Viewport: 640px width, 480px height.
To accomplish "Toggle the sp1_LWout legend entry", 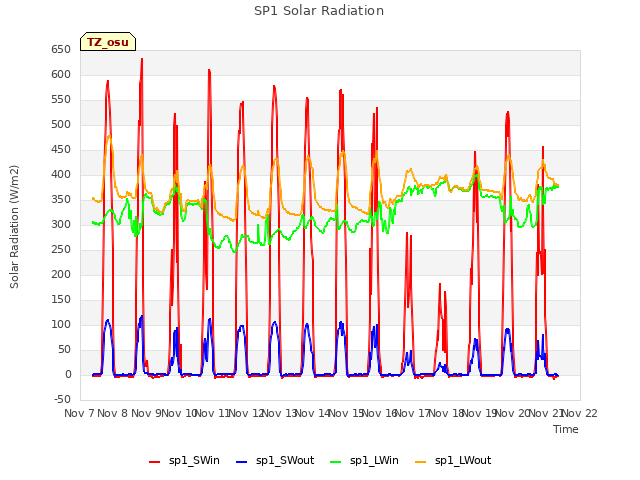I will [453, 460].
